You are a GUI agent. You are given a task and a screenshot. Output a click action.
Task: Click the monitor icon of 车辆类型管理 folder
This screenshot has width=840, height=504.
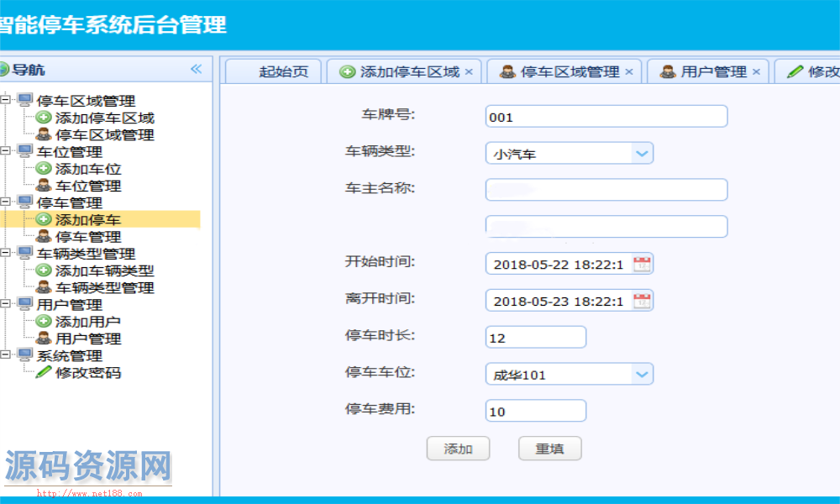coord(24,252)
